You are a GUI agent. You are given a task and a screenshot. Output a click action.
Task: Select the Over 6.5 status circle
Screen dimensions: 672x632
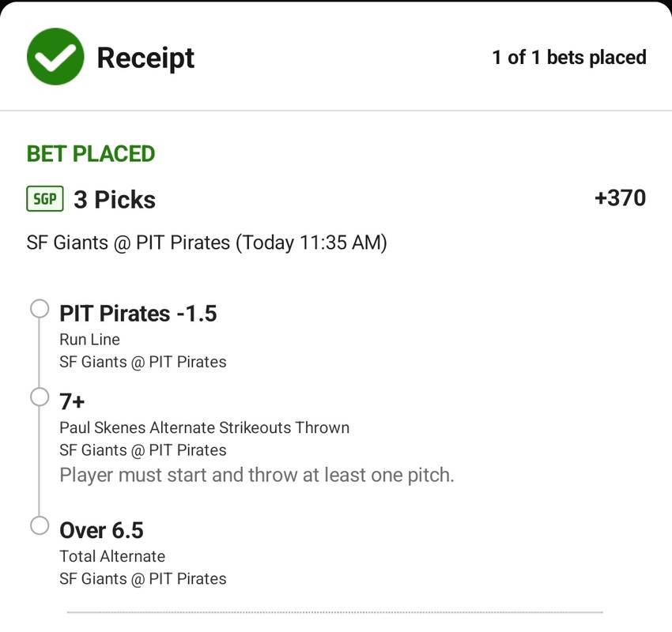coord(40,525)
